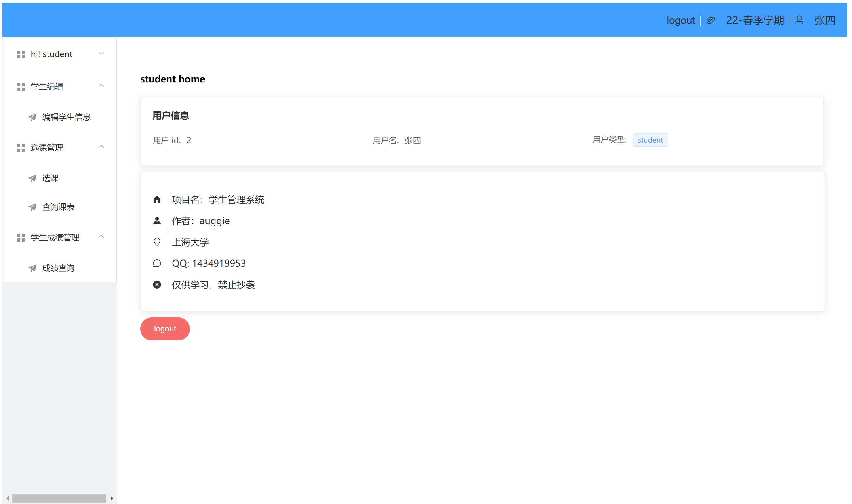Click the student user type tag
Viewport: 852px width, 504px height.
tap(650, 140)
